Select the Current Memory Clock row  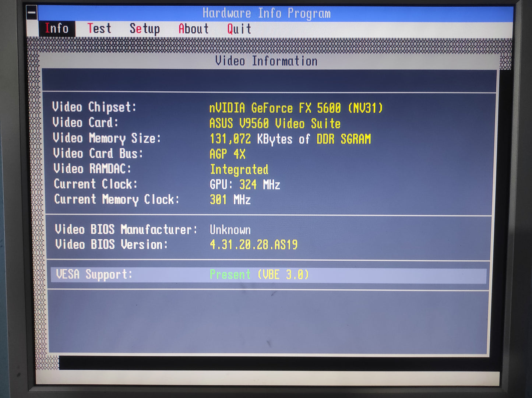point(152,200)
